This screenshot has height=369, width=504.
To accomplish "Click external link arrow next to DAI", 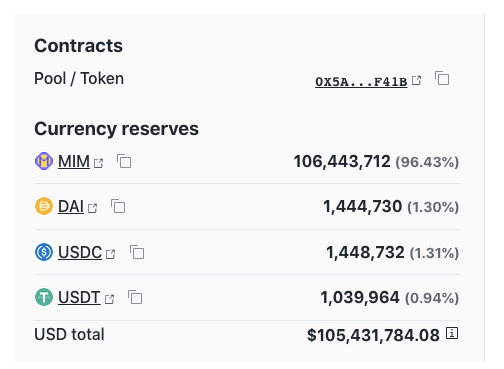I will coord(92,208).
